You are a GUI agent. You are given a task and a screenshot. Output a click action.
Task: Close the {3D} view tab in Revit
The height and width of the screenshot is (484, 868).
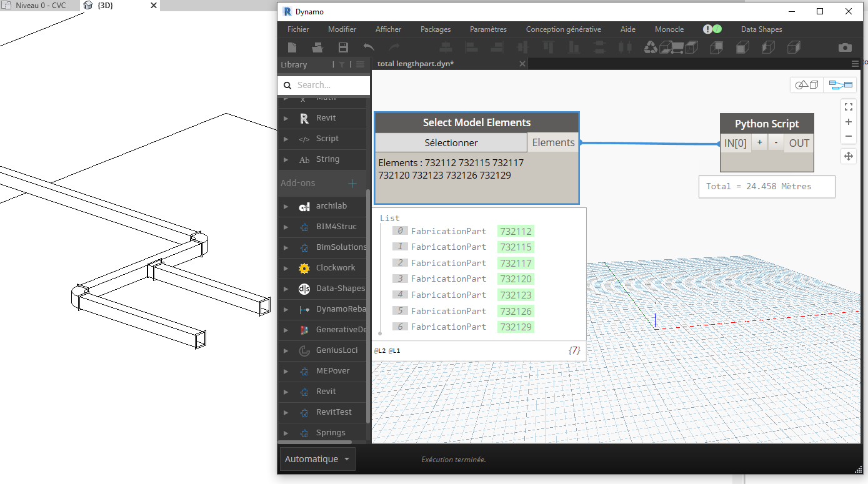[x=154, y=6]
